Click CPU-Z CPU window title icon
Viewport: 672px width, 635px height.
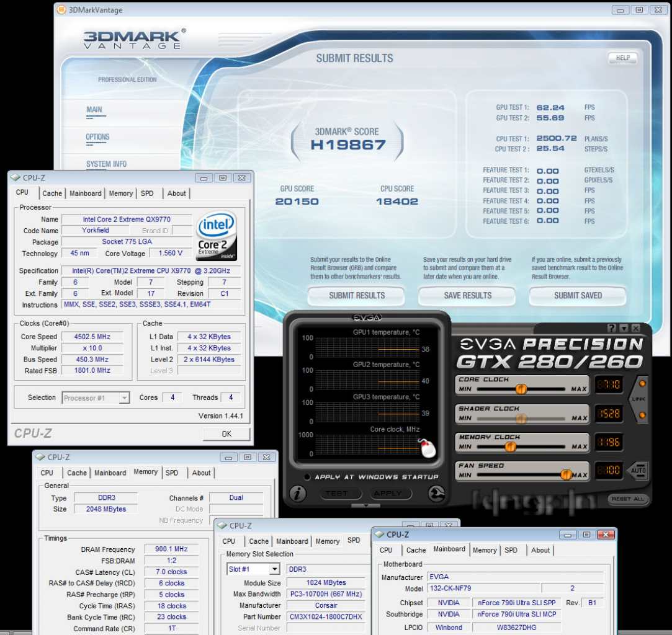point(16,177)
